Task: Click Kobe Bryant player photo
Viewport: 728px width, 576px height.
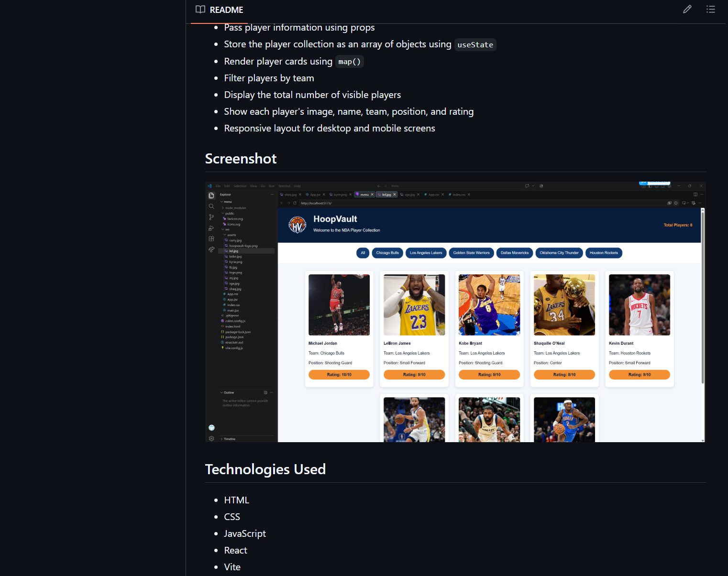Action: click(489, 305)
